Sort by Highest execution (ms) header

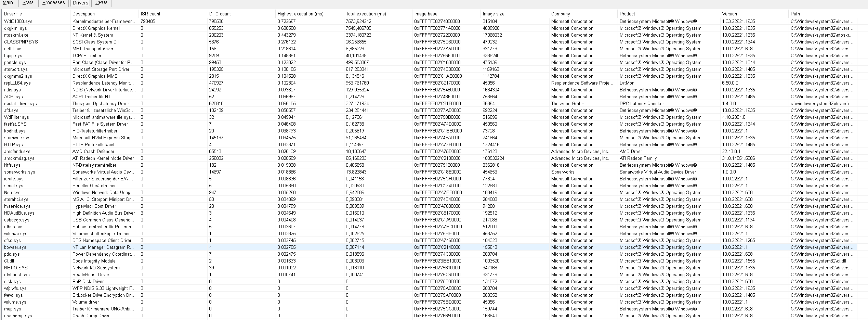coord(309,14)
